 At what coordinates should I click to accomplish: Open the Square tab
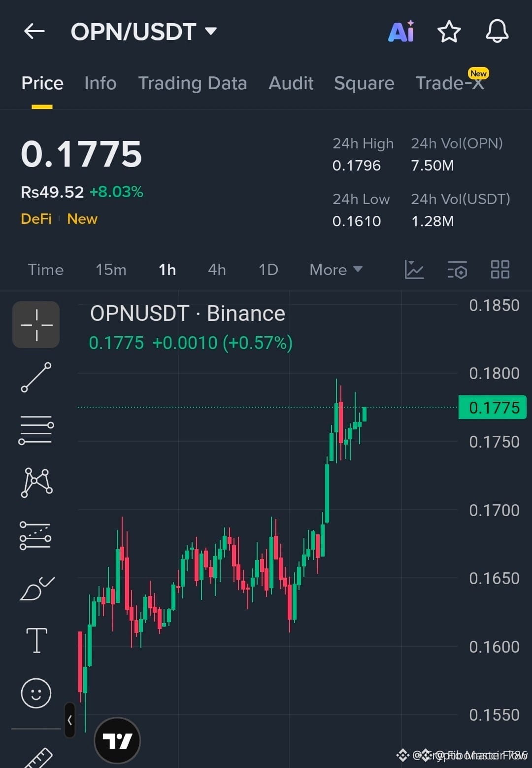[x=364, y=83]
